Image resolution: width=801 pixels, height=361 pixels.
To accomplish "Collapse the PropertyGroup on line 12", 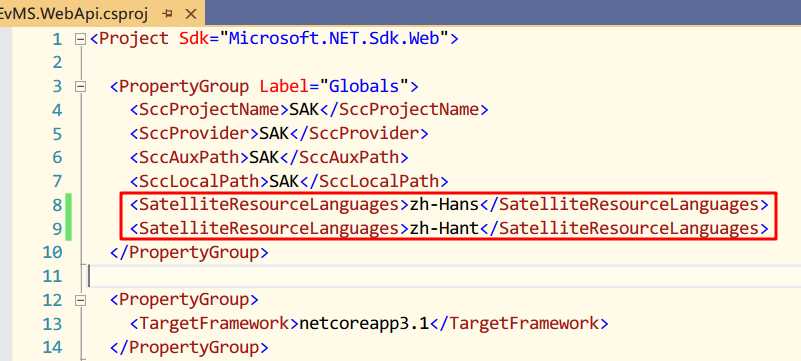I will (x=80, y=300).
